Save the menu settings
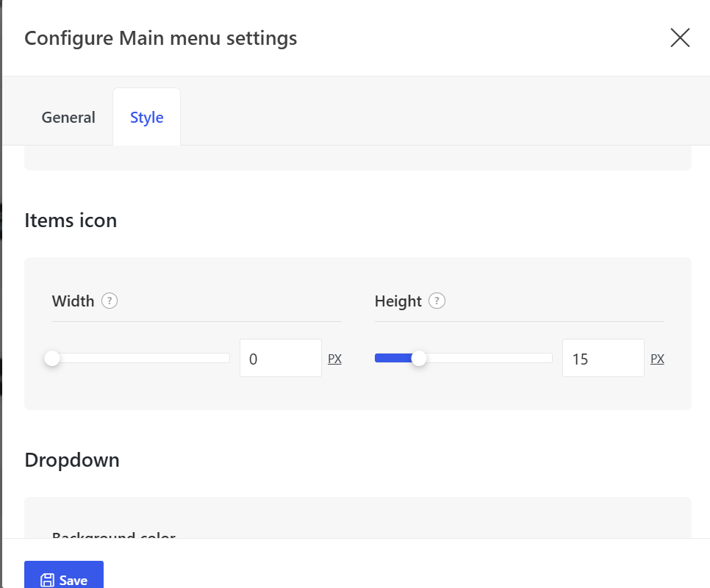This screenshot has width=710, height=588. [x=64, y=576]
